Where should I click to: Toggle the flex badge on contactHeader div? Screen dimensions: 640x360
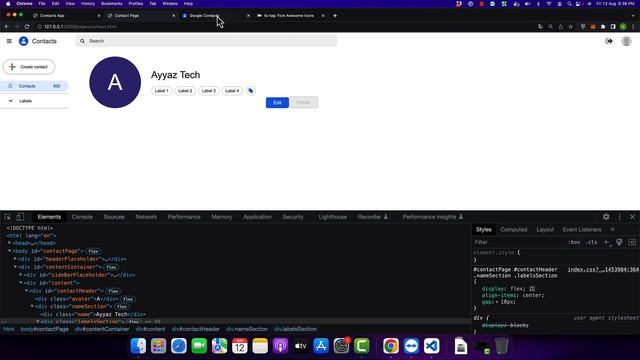[x=113, y=291]
